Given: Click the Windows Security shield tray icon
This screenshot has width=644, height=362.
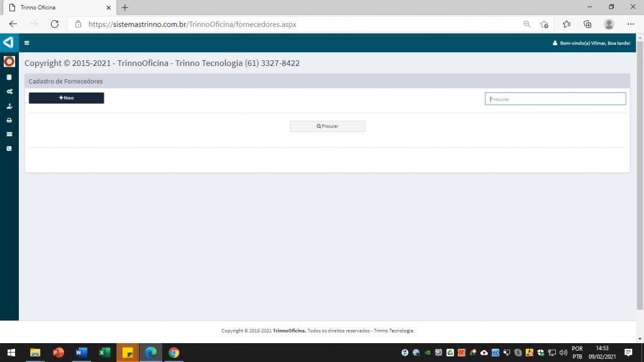Looking at the screenshot, I should click(x=541, y=353).
